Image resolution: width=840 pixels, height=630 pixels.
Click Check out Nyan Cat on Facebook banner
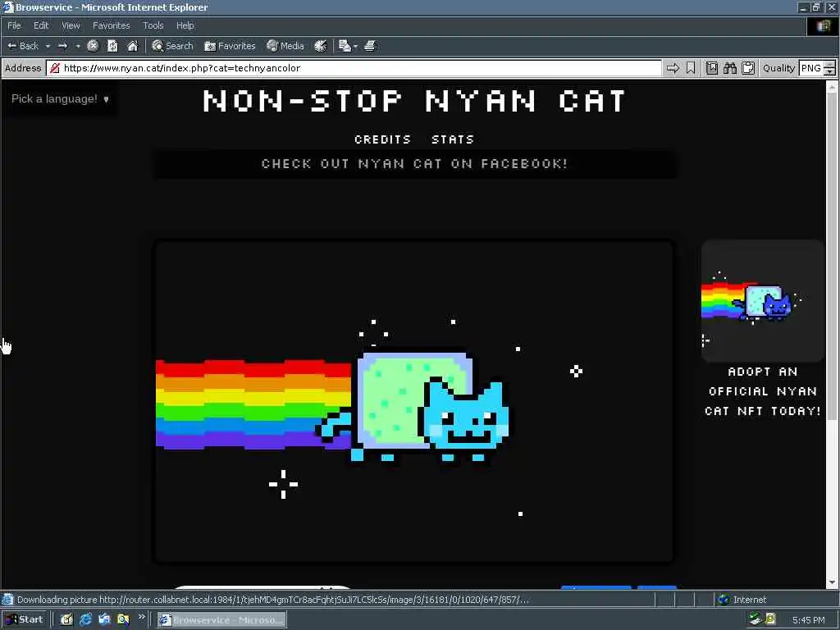pos(414,163)
